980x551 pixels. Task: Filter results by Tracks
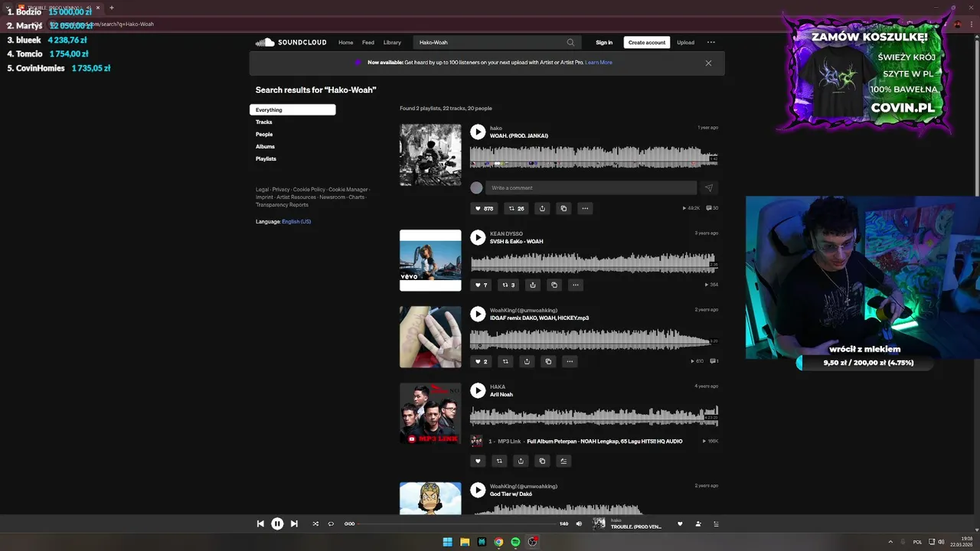tap(264, 122)
